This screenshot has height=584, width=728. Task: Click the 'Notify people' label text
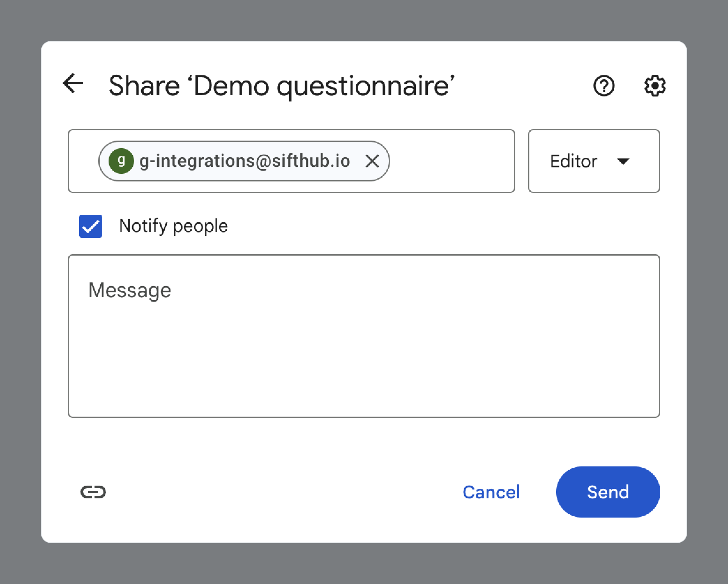173,226
